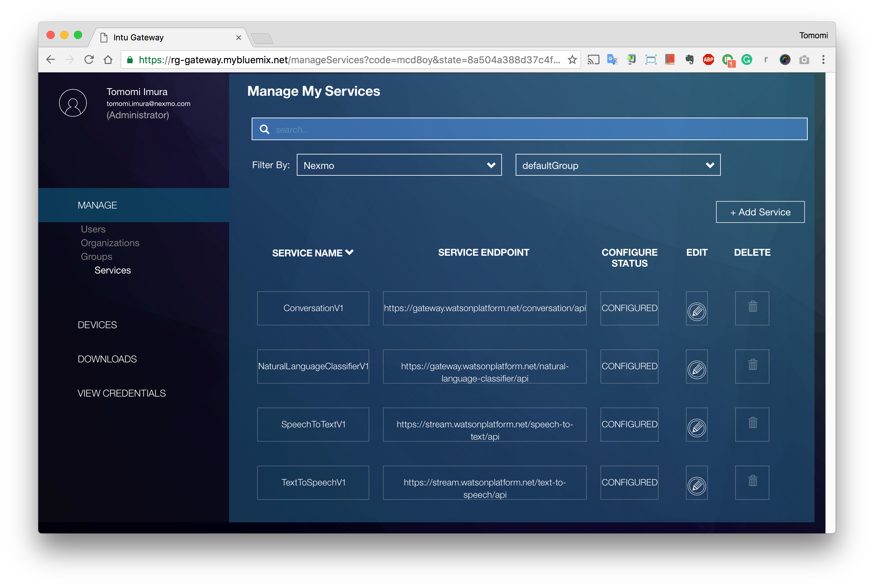Open Users in sidebar
The image size is (874, 588).
coord(93,229)
